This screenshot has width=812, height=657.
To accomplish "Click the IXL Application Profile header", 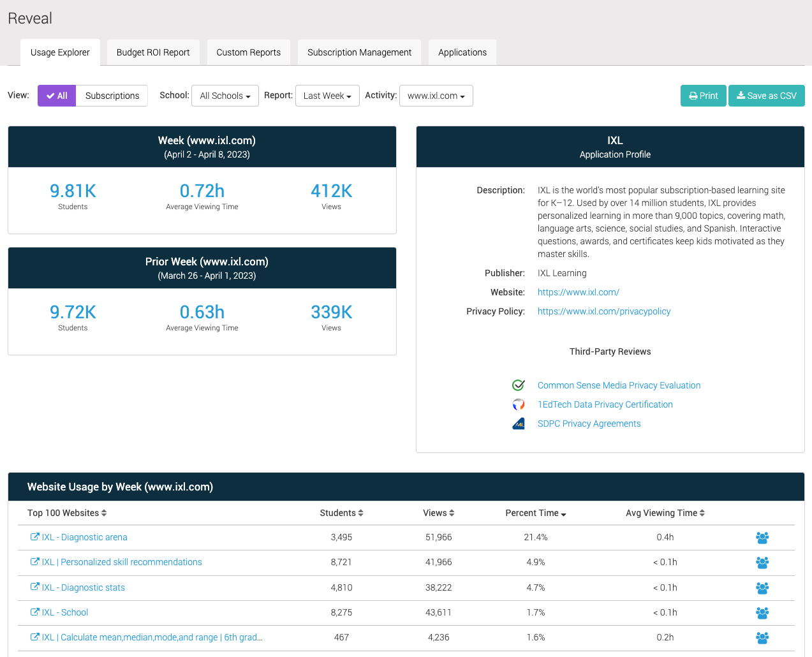I will pyautogui.click(x=610, y=147).
